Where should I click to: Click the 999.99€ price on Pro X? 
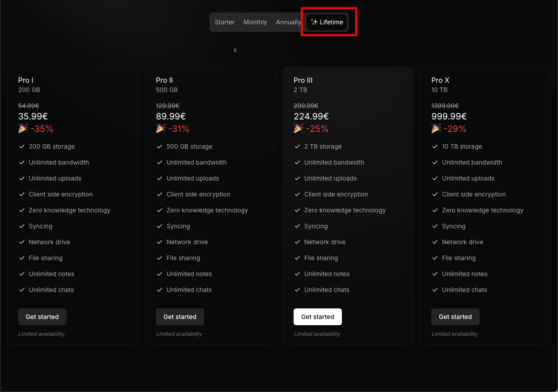coord(449,116)
